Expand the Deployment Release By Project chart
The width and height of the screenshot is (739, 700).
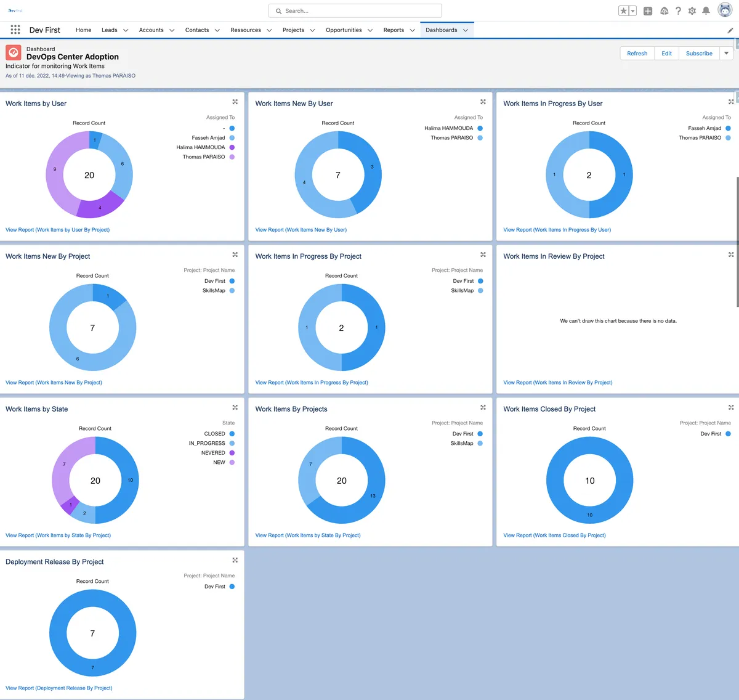[235, 560]
